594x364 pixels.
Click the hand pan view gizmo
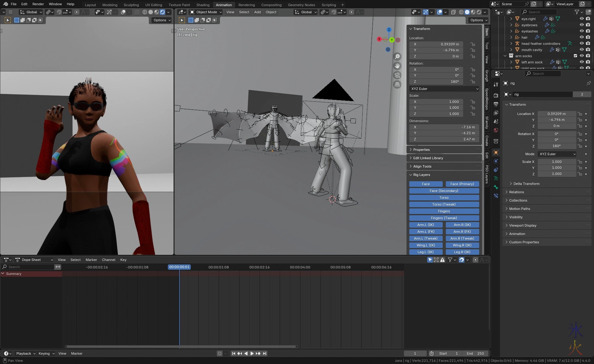(397, 66)
